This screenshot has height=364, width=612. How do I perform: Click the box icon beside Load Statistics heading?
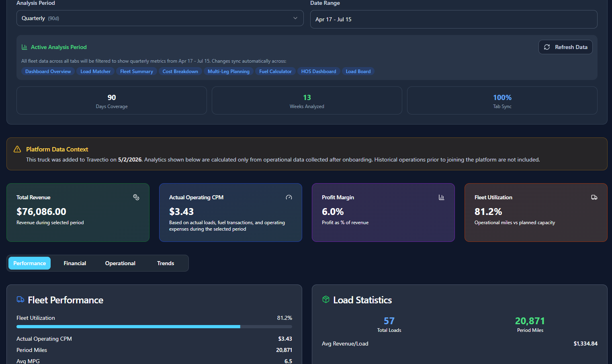click(x=326, y=300)
